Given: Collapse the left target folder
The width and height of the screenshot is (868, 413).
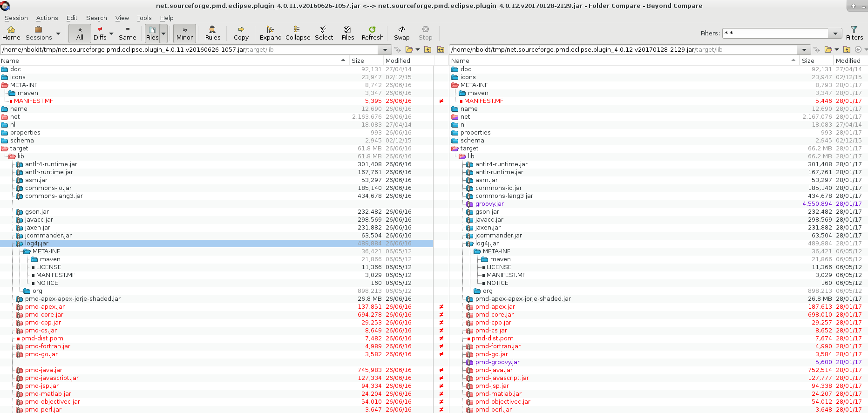Looking at the screenshot, I should point(5,149).
